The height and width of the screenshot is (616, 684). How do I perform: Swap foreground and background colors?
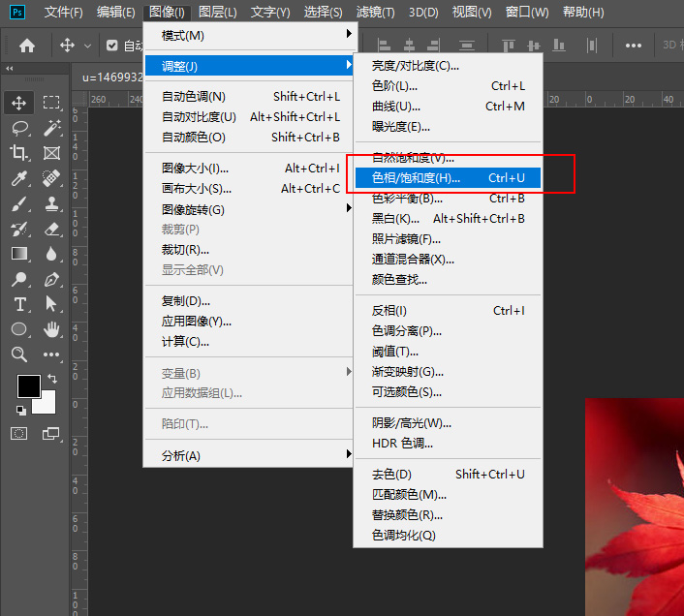point(52,379)
